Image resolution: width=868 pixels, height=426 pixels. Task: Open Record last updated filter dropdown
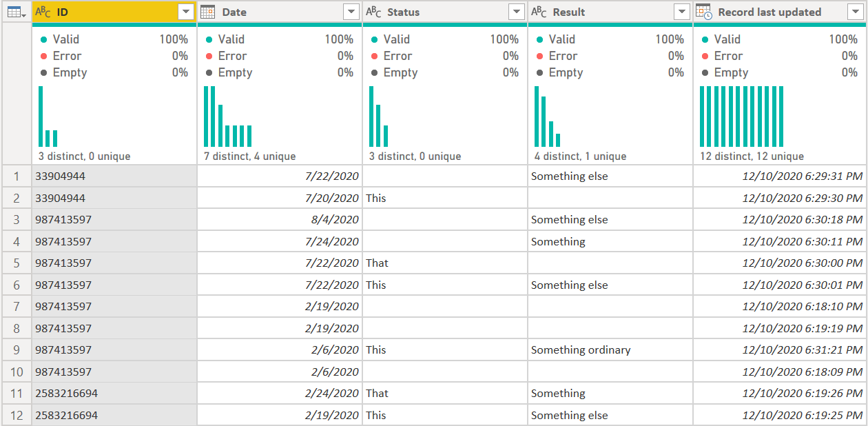pyautogui.click(x=856, y=12)
